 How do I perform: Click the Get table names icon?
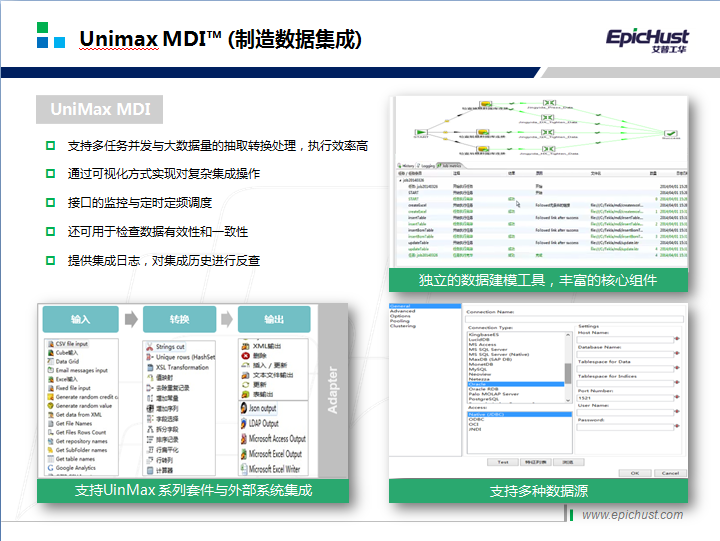click(x=51, y=459)
